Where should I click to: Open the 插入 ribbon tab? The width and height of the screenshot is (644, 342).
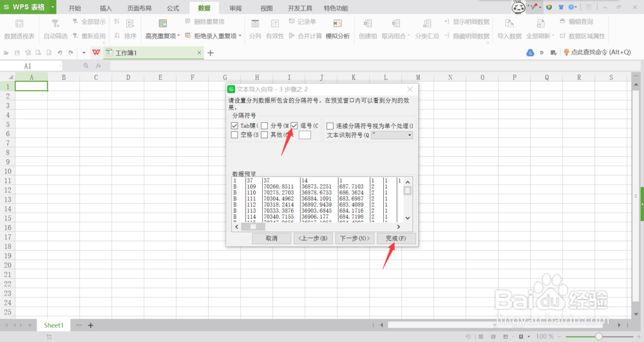(x=106, y=8)
